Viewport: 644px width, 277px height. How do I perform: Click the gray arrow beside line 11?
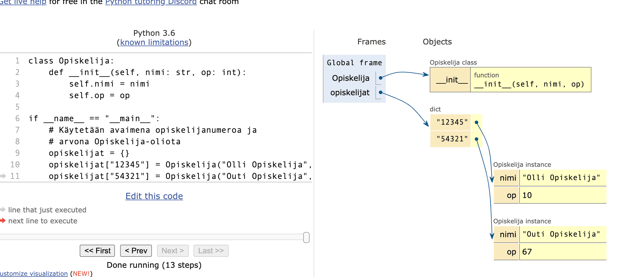3,176
